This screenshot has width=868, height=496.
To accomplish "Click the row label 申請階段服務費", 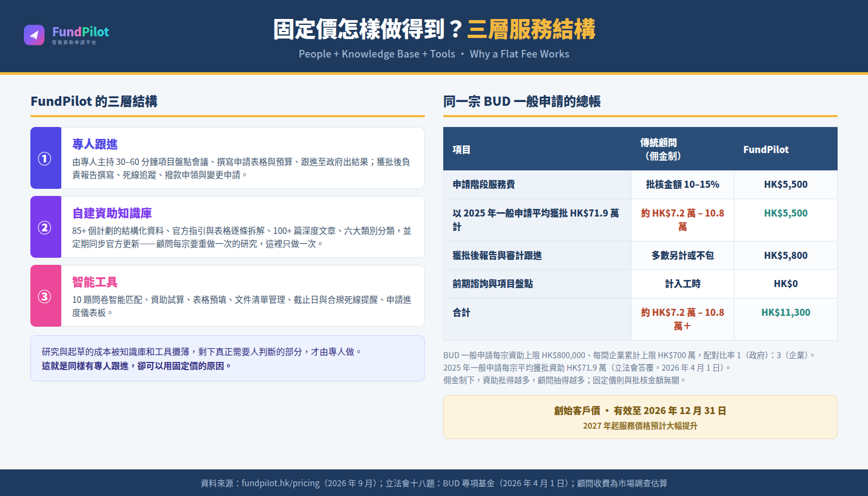I will (484, 185).
